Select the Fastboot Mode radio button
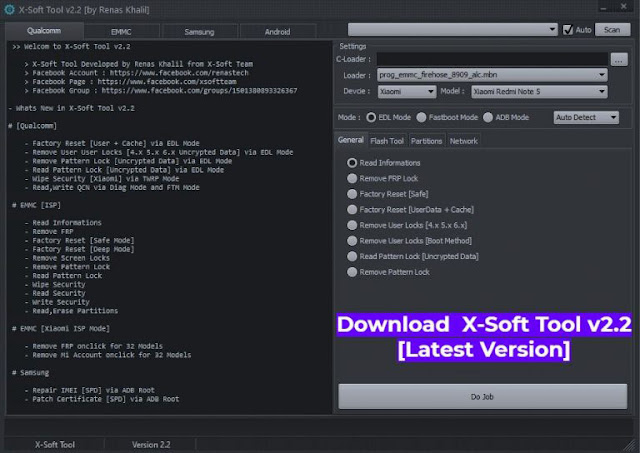Image resolution: width=640 pixels, height=453 pixels. 421,118
